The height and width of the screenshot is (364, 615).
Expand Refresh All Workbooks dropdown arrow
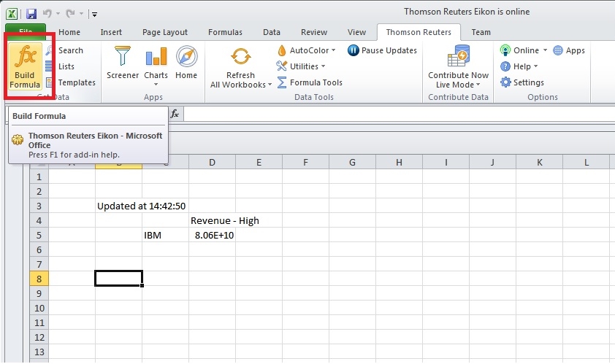(270, 85)
